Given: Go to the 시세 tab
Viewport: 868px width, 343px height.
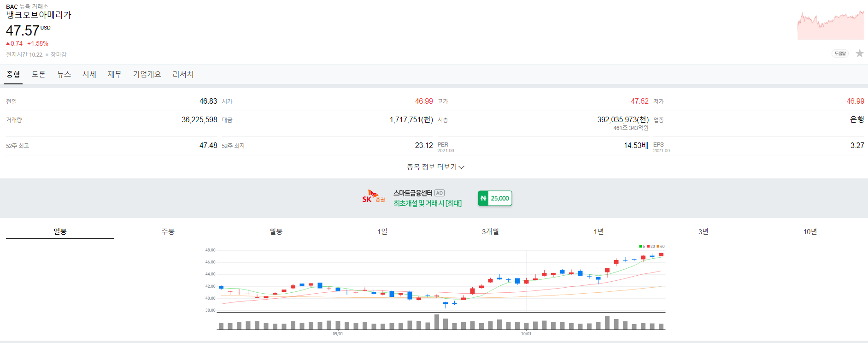Looking at the screenshot, I should [x=89, y=74].
